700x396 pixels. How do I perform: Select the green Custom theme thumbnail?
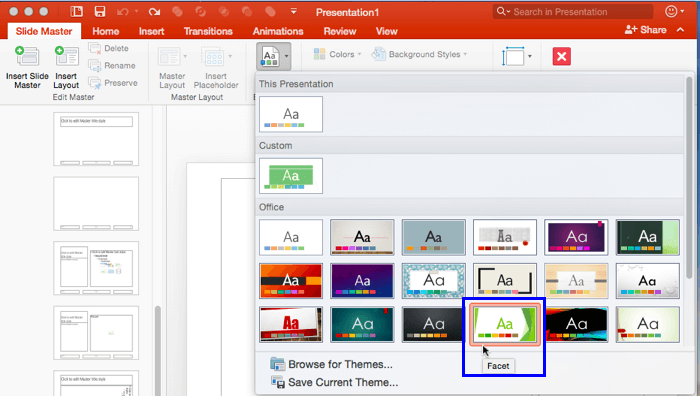291,176
